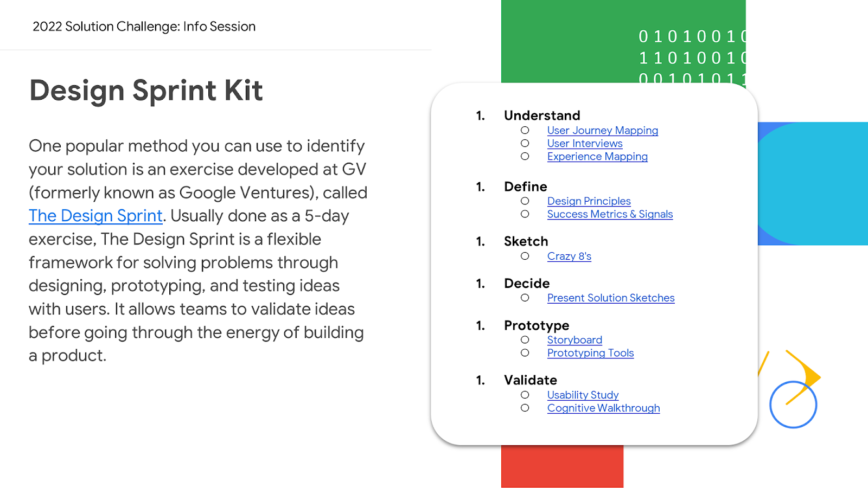
Task: Click the bullet beside Storyboard
Action: click(525, 340)
